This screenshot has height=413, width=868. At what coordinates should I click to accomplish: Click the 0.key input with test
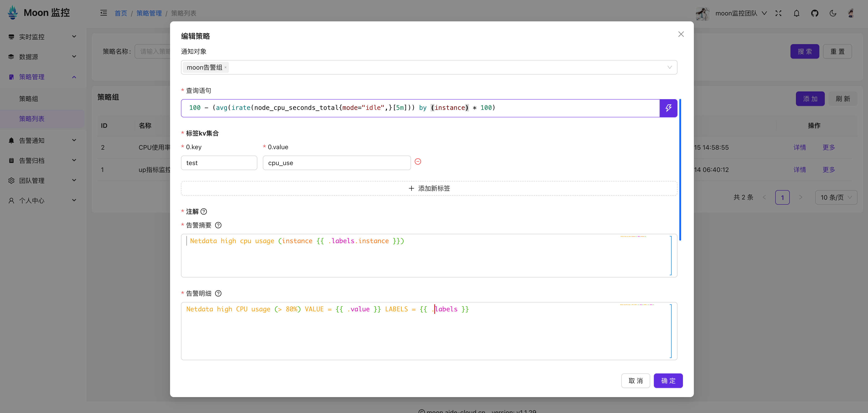[219, 163]
